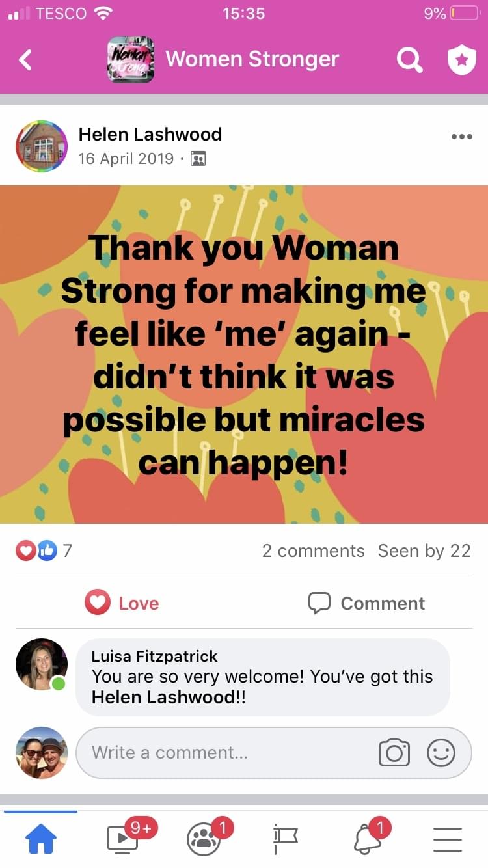This screenshot has width=488, height=868.
Task: Open the three-dot post options menu
Action: 461,137
